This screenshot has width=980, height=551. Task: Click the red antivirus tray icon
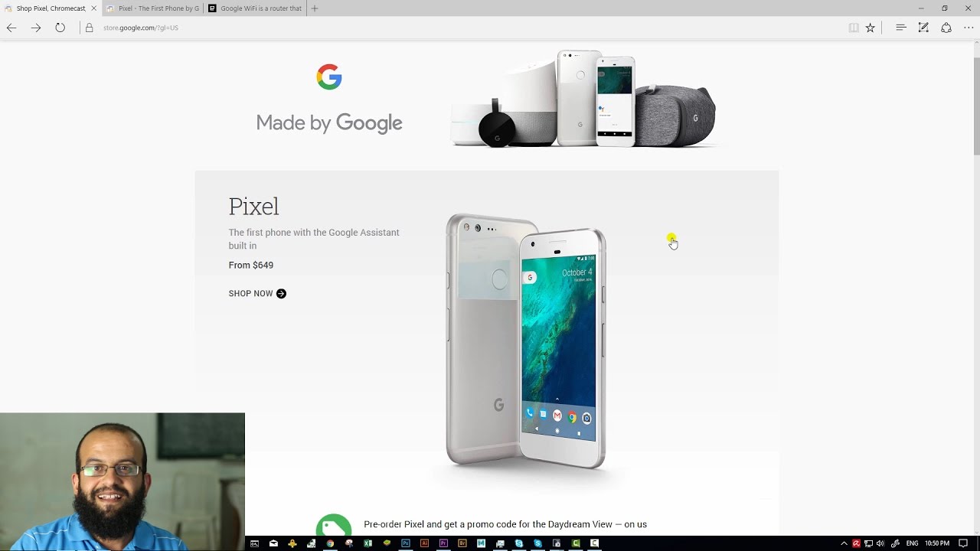[856, 543]
